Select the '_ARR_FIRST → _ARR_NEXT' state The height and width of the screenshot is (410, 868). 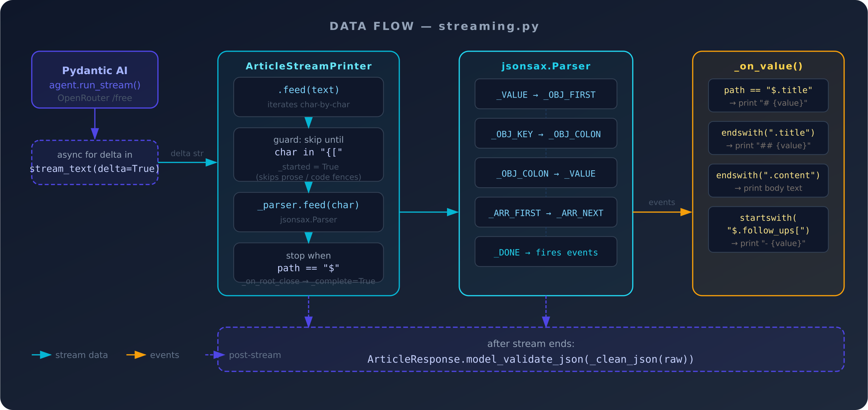(x=546, y=212)
